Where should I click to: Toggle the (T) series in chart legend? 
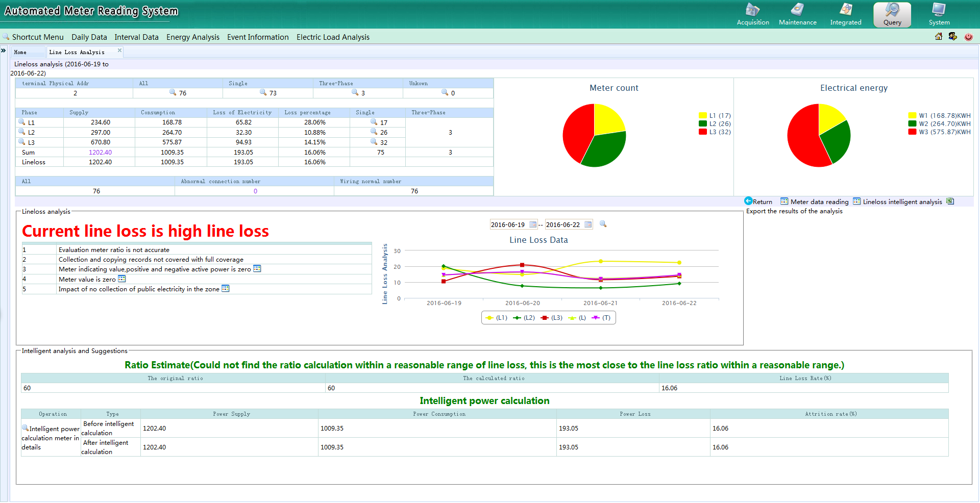(601, 318)
